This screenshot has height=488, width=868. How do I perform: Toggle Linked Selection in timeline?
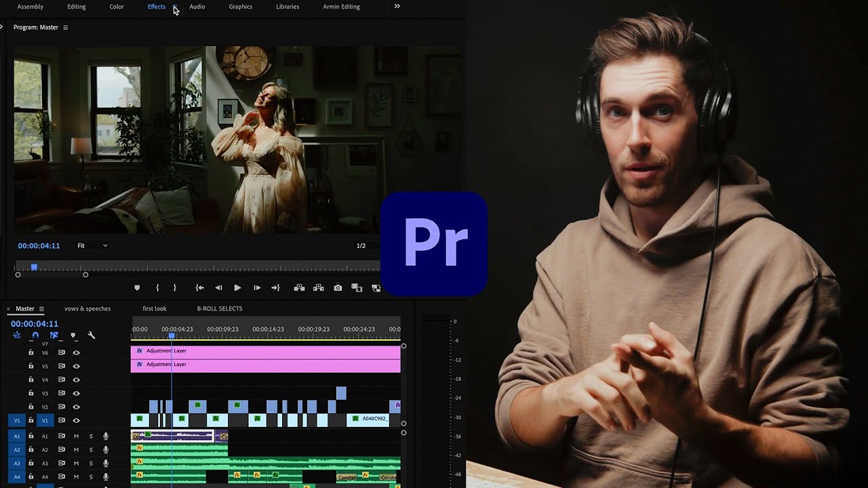[54, 335]
